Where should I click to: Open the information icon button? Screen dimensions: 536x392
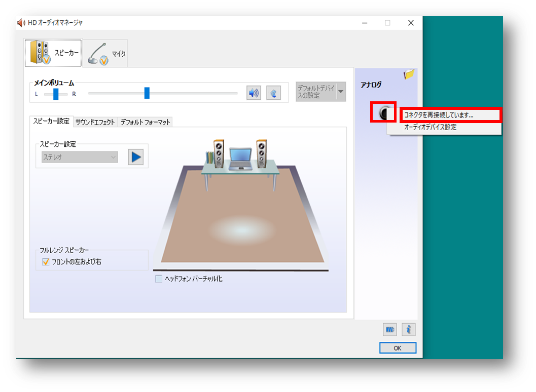pyautogui.click(x=409, y=330)
